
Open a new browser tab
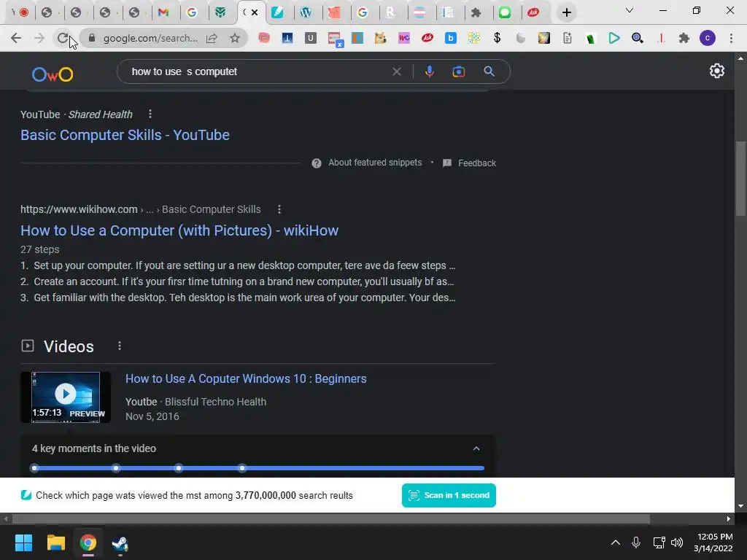coord(566,12)
